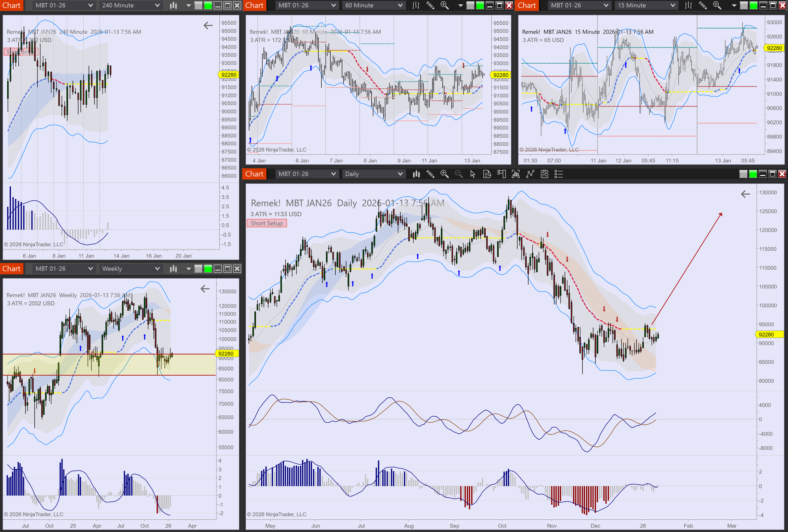Image resolution: width=788 pixels, height=532 pixels.
Task: Click the Chart Trader icon in Daily toolbar
Action: 501,174
